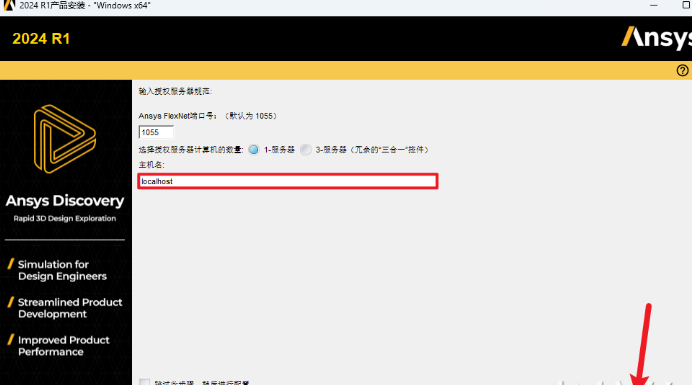Click the localhost hostname input field
This screenshot has height=385, width=692.
coord(288,181)
